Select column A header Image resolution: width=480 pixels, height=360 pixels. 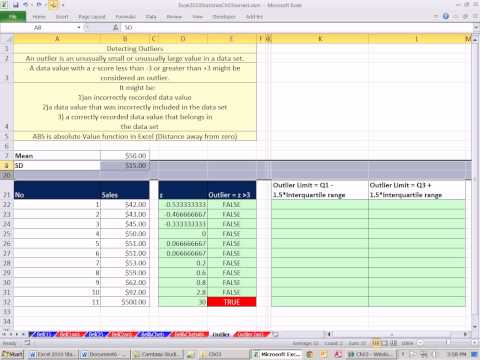tap(57, 39)
